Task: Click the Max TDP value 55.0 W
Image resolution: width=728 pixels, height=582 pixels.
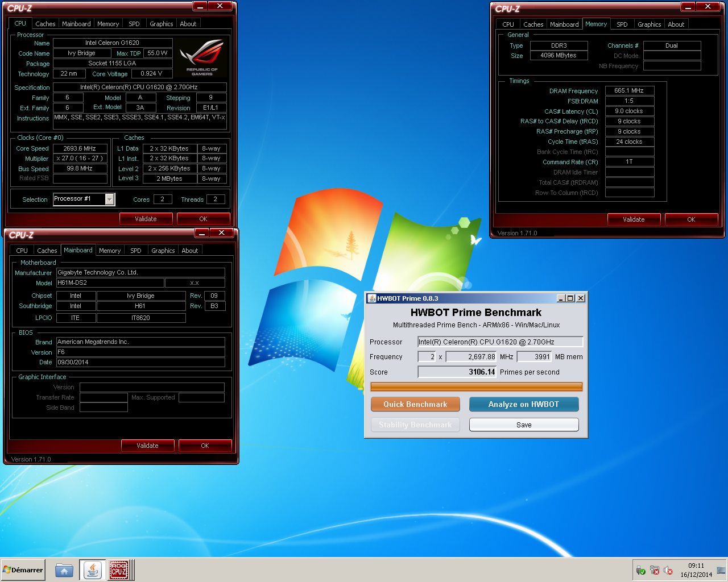Action: click(x=158, y=53)
